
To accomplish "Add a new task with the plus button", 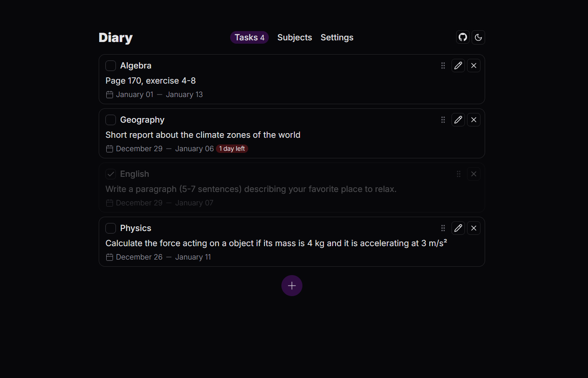I will (291, 286).
